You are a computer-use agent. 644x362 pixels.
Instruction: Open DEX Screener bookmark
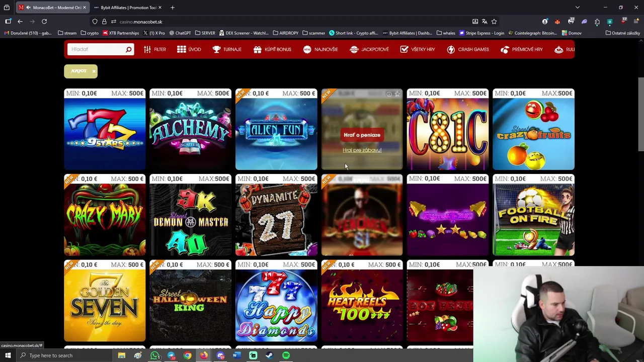(244, 33)
